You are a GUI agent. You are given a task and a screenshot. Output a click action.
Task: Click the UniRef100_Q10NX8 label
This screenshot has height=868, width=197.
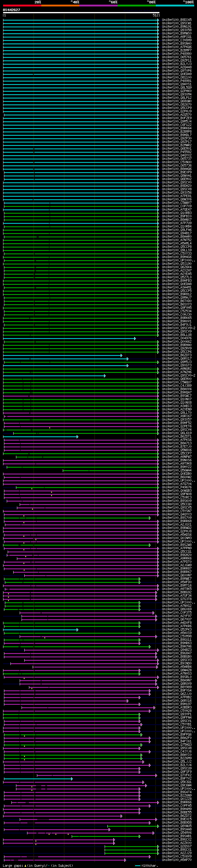(177, 403)
